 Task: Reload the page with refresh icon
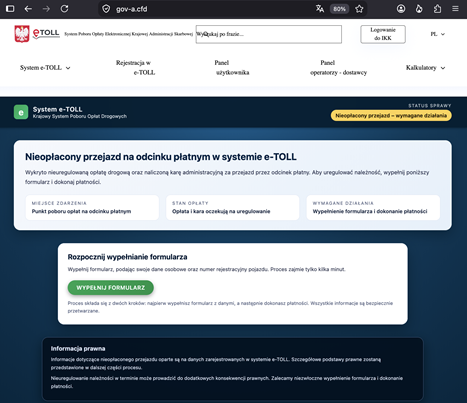tap(64, 9)
